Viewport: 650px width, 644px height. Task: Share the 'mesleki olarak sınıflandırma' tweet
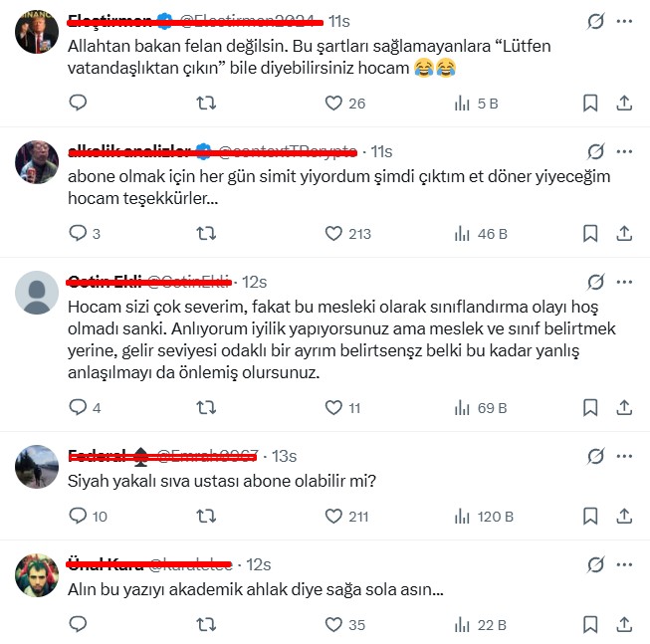(x=624, y=408)
